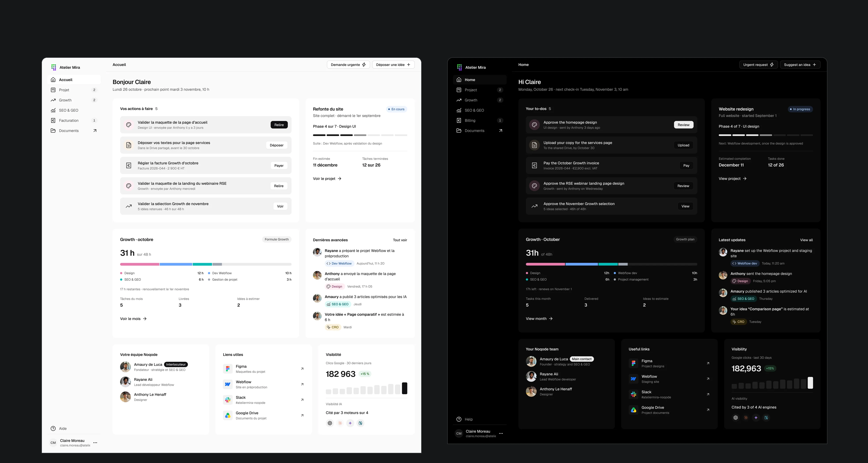The width and height of the screenshot is (868, 463).
Task: Click the Documents folder icon in dark sidebar
Action: click(459, 131)
